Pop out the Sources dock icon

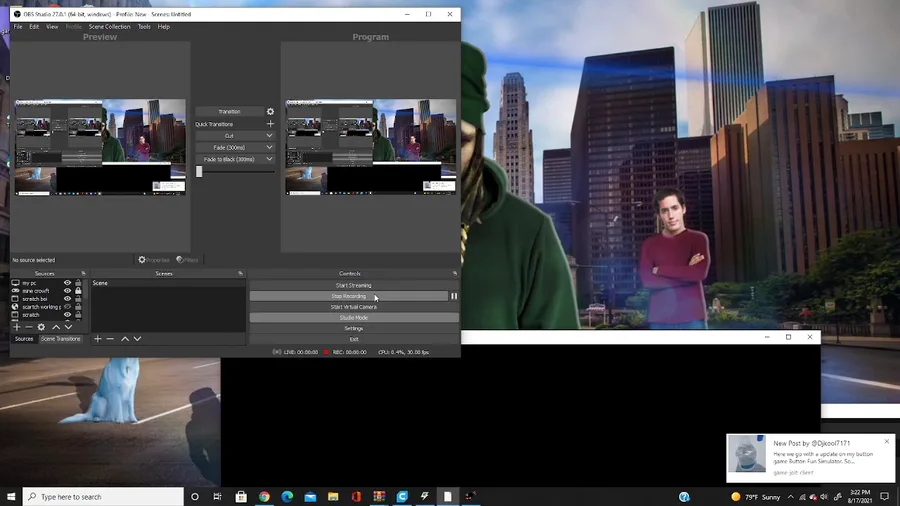(83, 274)
